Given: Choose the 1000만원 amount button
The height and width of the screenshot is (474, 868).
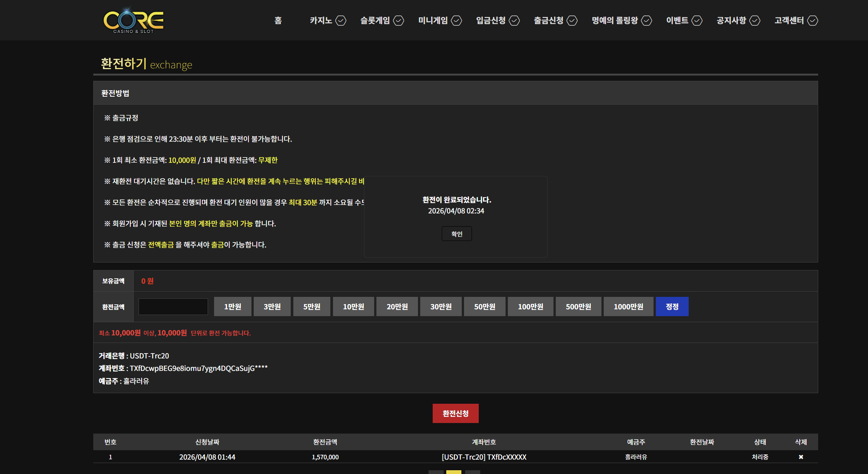Looking at the screenshot, I should 628,306.
